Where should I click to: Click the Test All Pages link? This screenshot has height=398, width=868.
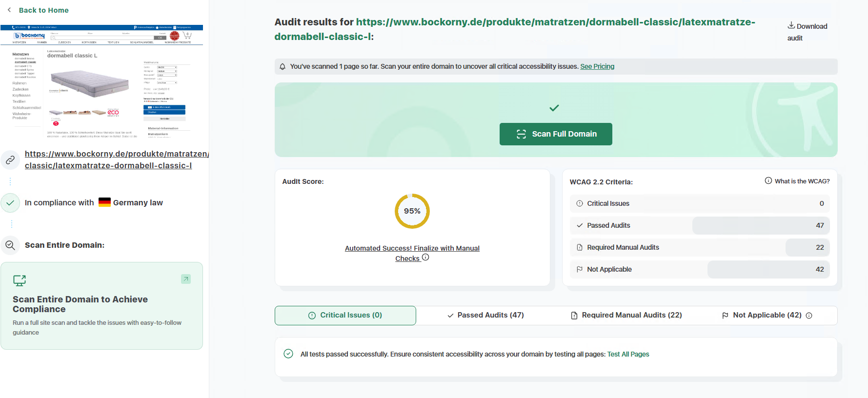coord(628,354)
